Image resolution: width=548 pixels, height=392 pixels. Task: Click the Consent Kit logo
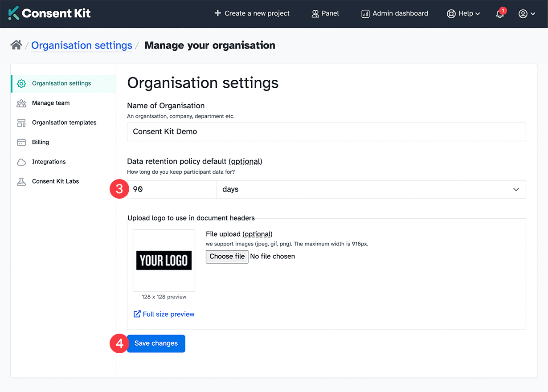[49, 13]
